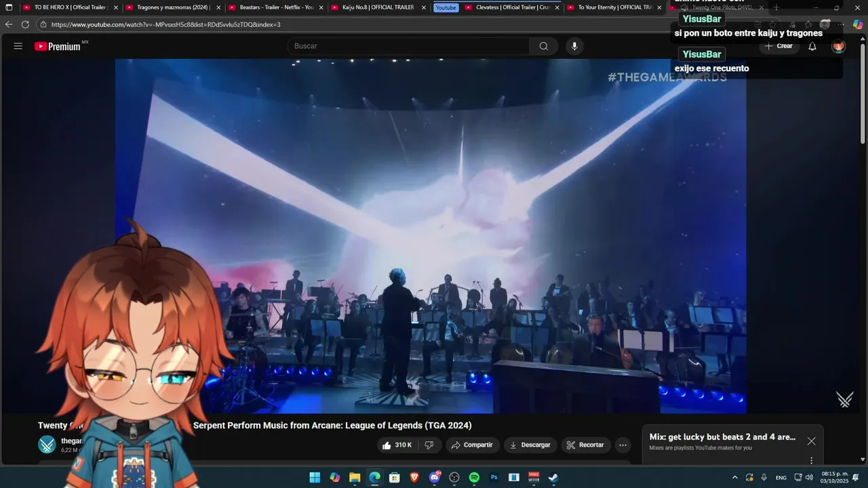Open File Explorer from taskbar
Screen dimensions: 868x488
[x=355, y=477]
